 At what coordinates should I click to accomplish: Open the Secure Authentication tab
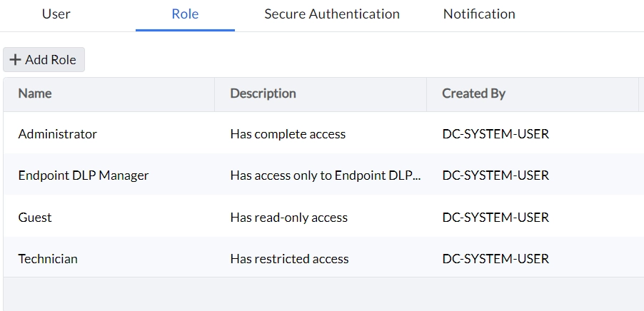[332, 14]
